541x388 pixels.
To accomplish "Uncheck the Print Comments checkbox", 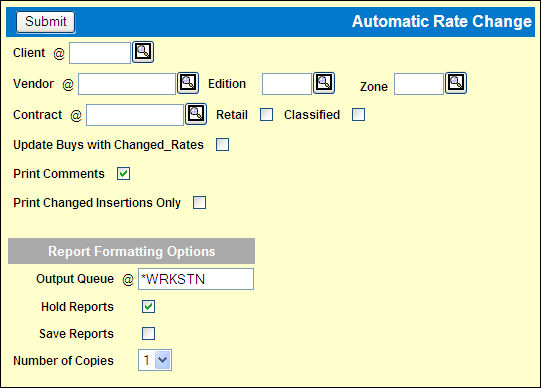I will click(124, 173).
